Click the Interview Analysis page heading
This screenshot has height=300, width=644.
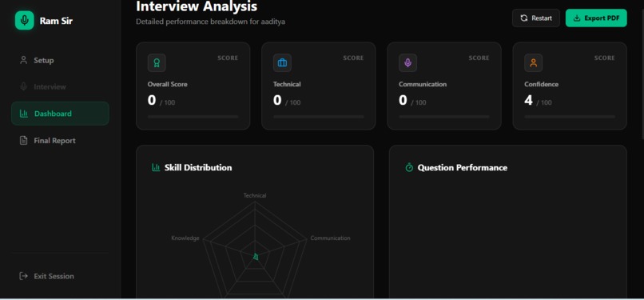coord(197,6)
